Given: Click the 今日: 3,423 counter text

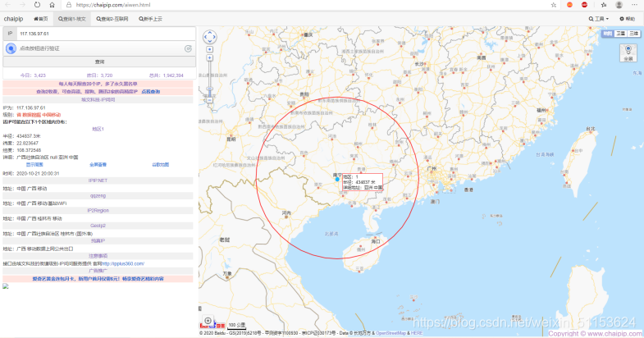Looking at the screenshot, I should (33, 75).
